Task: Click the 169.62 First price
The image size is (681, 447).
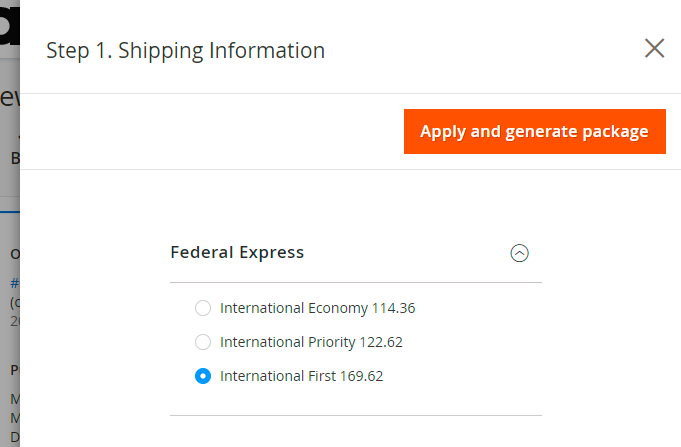Action: point(361,376)
